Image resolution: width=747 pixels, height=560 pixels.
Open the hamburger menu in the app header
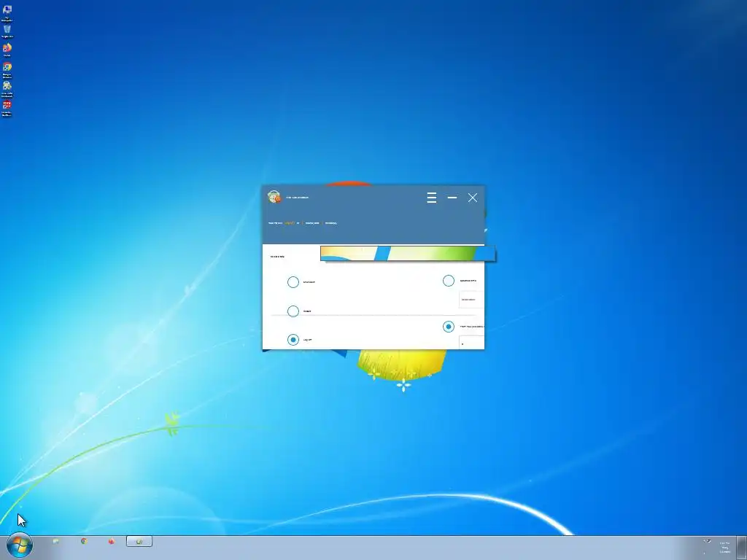(x=432, y=198)
